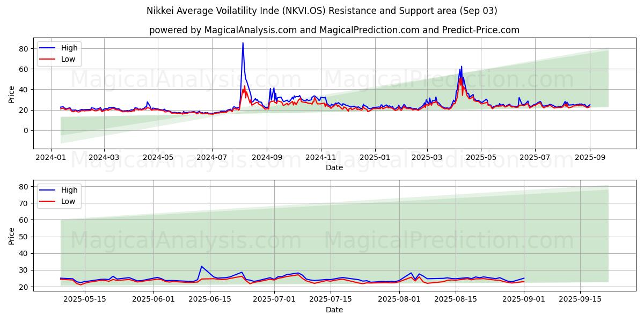Click the 2025-05-15 tick on bottom chart

[x=84, y=300]
